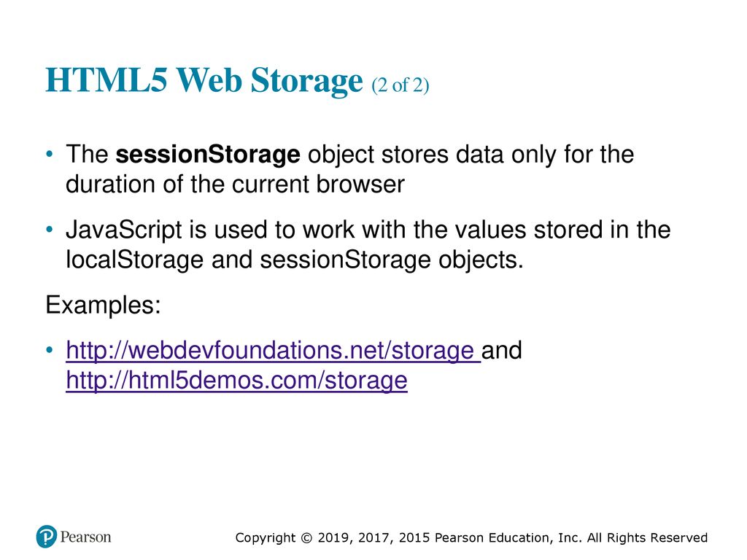Click the Pearson wordmark text
This screenshot has height=560, width=747.
86,537
